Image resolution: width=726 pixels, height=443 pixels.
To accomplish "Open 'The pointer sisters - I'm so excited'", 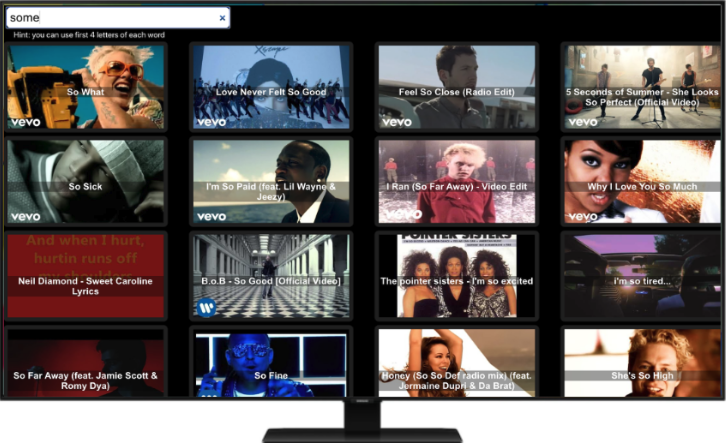I will click(457, 276).
